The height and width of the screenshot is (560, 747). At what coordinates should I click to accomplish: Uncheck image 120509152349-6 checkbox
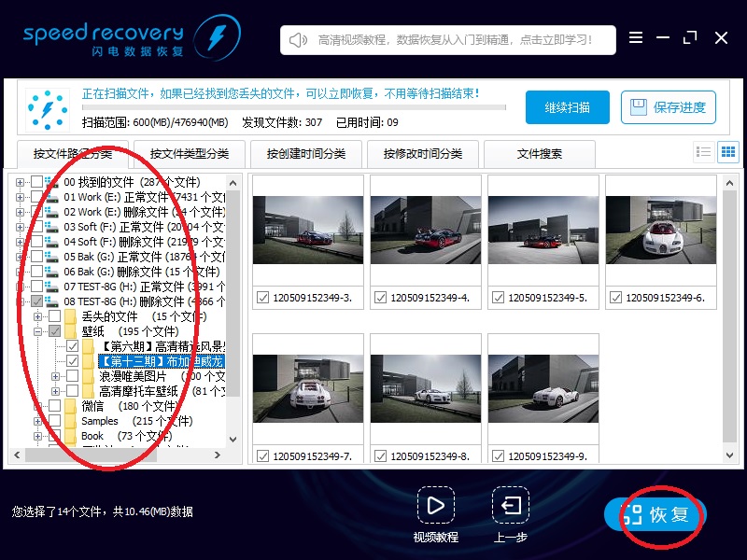coord(615,298)
